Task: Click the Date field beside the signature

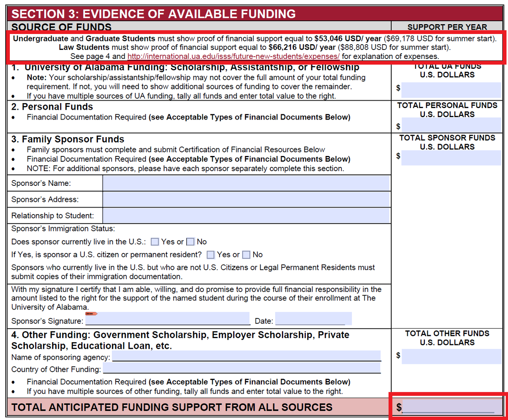Action: [313, 319]
